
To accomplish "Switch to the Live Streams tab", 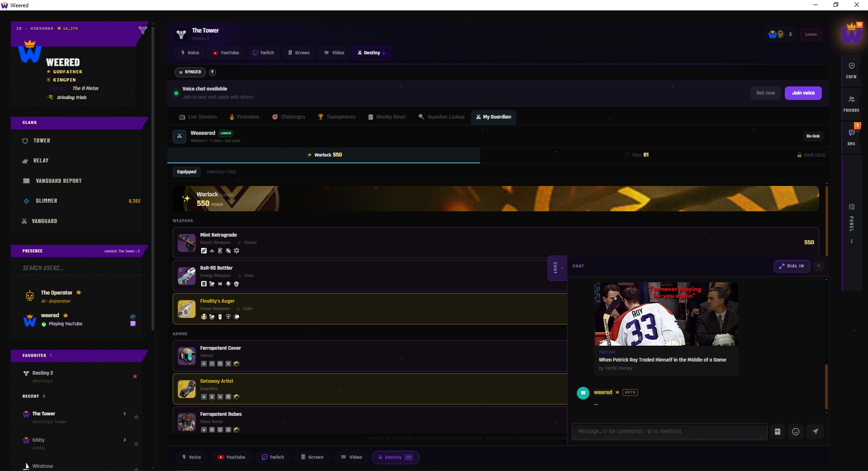I will click(x=198, y=117).
